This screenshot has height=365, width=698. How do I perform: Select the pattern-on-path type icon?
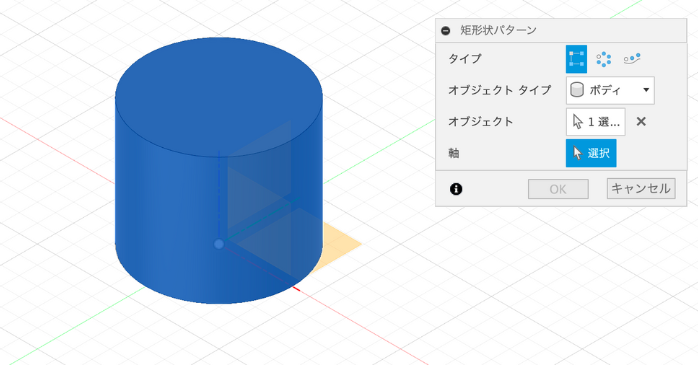632,58
